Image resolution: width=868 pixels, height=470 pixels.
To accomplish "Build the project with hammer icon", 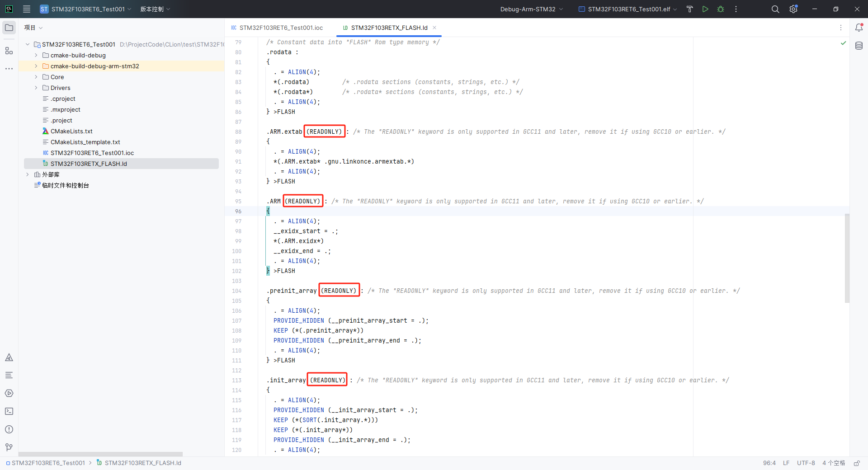I will [x=690, y=9].
